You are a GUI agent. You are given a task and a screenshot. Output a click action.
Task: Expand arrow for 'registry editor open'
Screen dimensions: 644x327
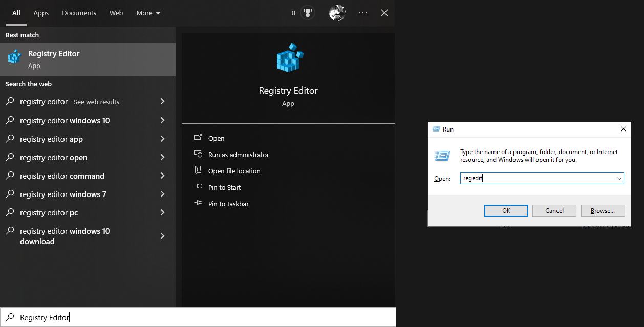click(x=162, y=157)
